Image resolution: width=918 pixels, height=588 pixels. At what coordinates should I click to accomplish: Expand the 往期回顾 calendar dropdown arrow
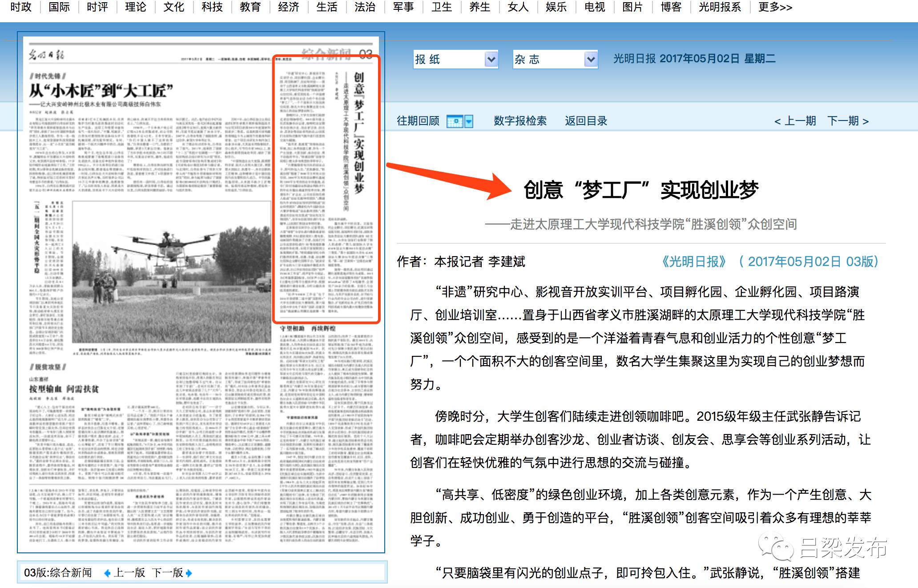point(469,121)
